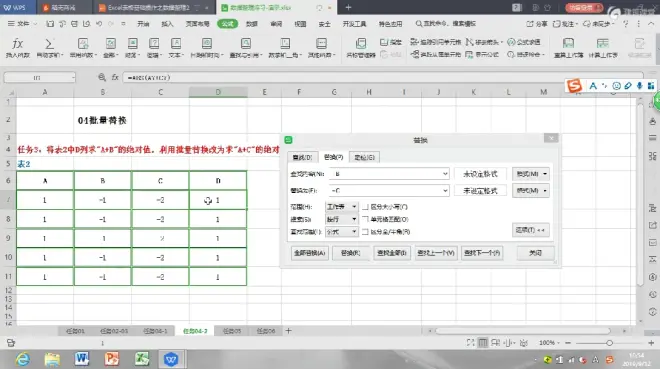Switch to the Go To tab in dialog

[x=365, y=157]
